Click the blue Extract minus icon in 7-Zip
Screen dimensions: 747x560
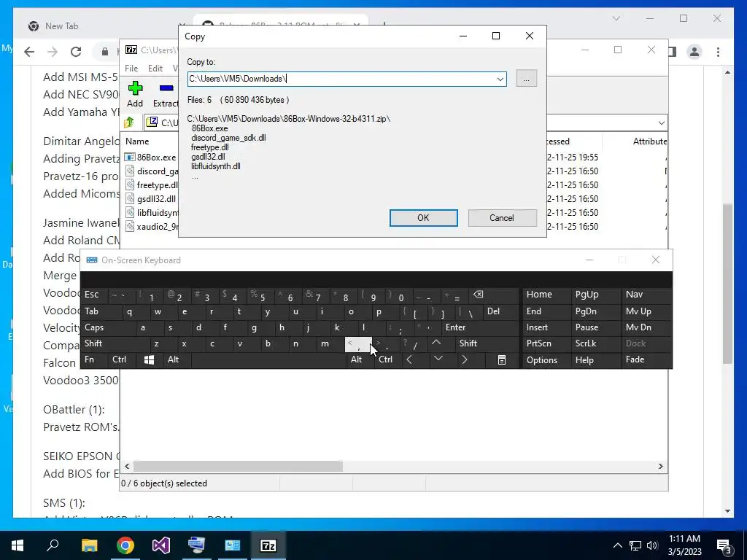tap(166, 88)
